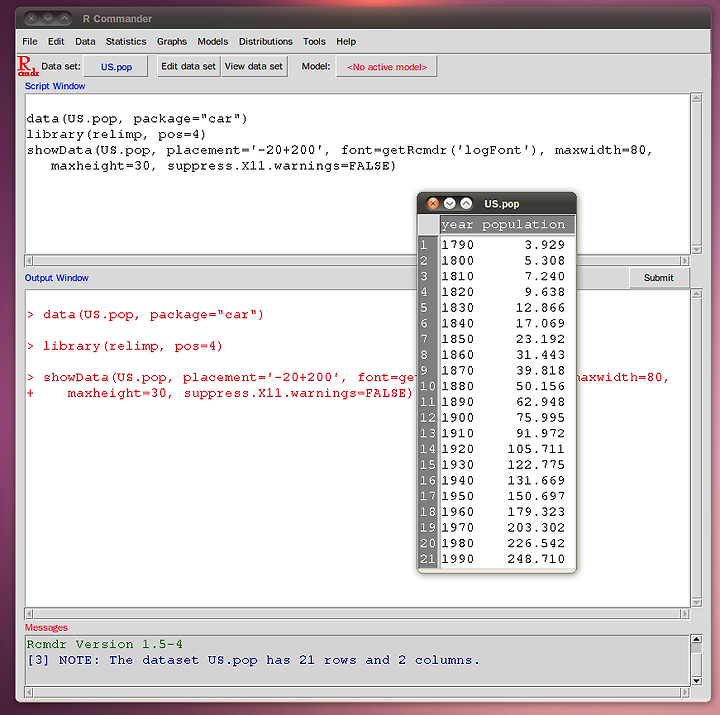
Task: Click Rcmdr Version 1.5-4 message
Action: 105,644
